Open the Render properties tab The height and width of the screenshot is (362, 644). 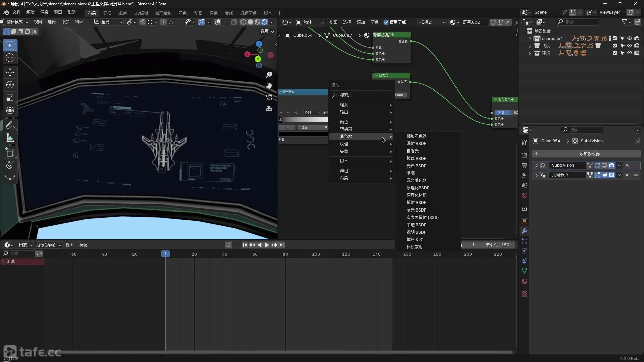524,155
